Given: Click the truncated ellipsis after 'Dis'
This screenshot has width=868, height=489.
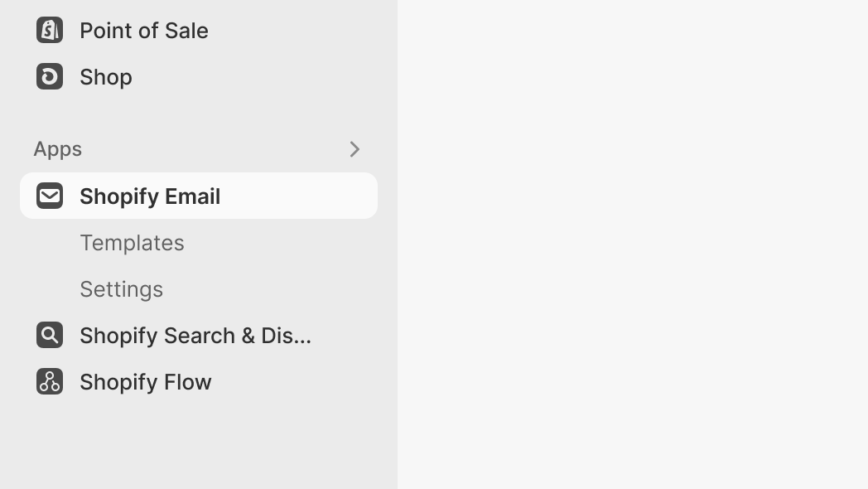Looking at the screenshot, I should coord(303,337).
